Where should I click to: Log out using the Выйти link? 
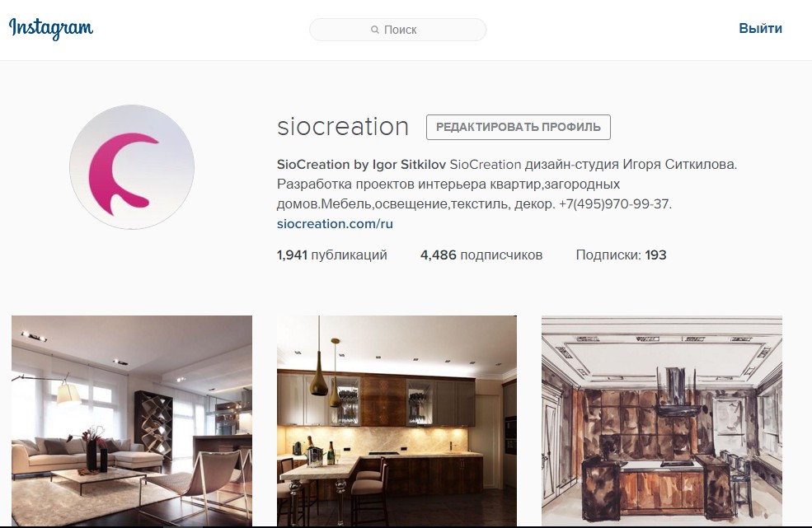tap(760, 29)
